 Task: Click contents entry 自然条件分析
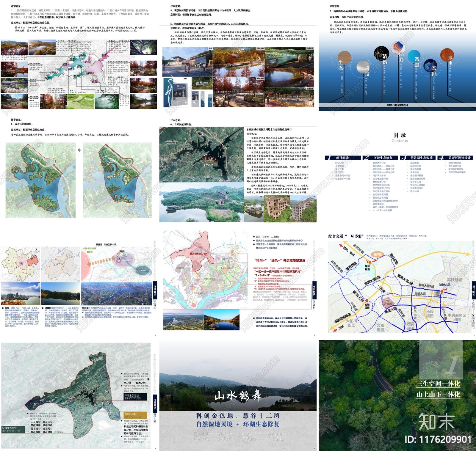pos(379,163)
